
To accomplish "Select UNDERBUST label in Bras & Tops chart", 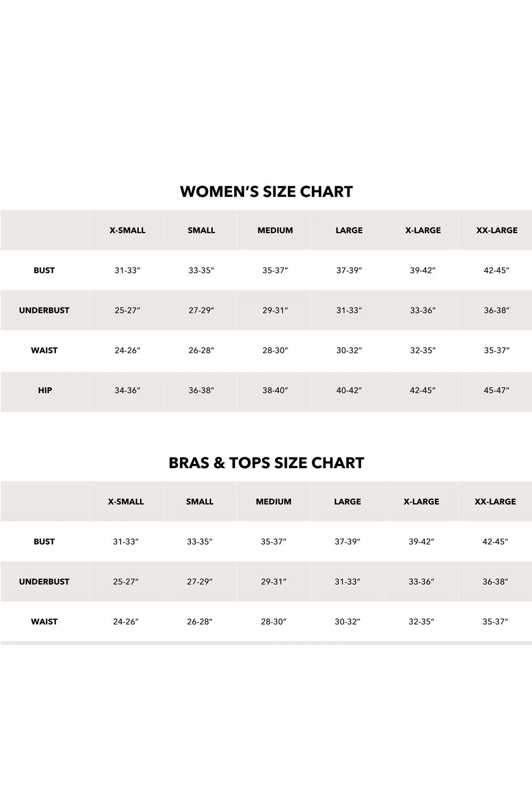I will coord(44,581).
